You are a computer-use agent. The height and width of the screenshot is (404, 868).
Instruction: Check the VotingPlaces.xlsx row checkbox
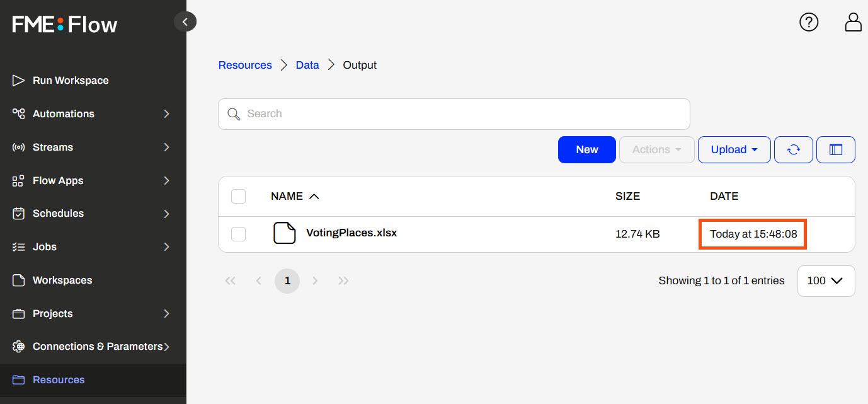pos(238,234)
